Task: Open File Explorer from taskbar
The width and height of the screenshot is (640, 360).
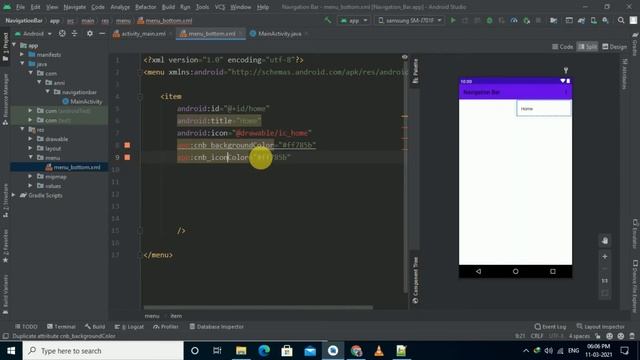Action: click(x=241, y=351)
